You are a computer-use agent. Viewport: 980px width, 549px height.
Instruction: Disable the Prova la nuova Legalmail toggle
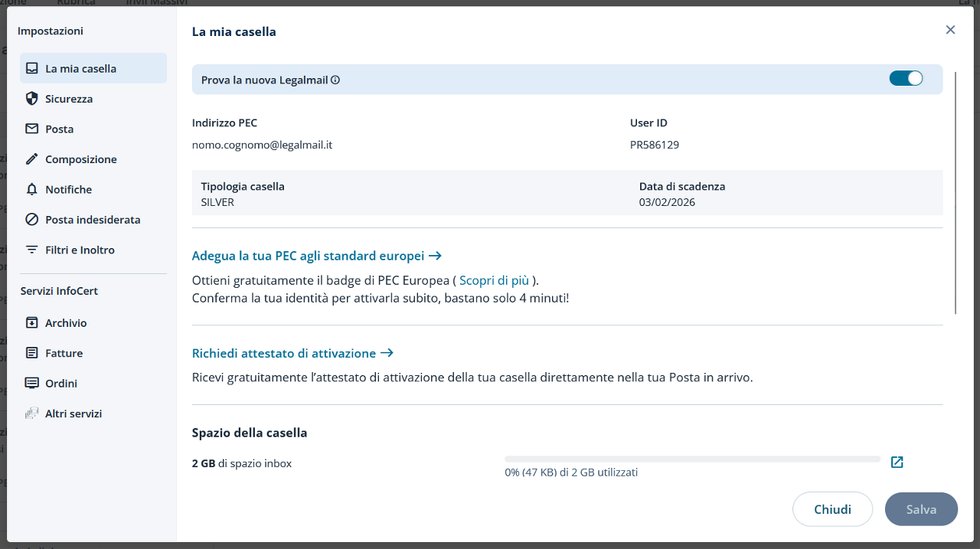coord(906,78)
